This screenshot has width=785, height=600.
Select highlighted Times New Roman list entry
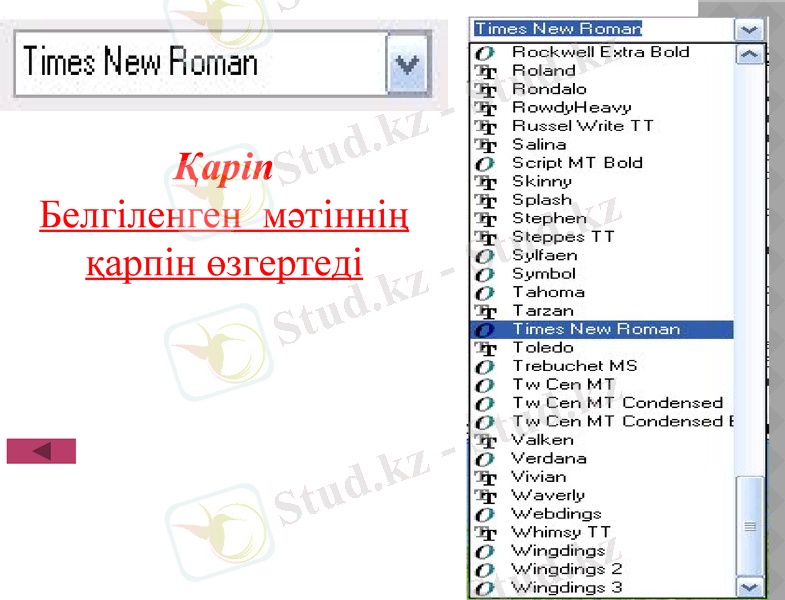[x=602, y=329]
